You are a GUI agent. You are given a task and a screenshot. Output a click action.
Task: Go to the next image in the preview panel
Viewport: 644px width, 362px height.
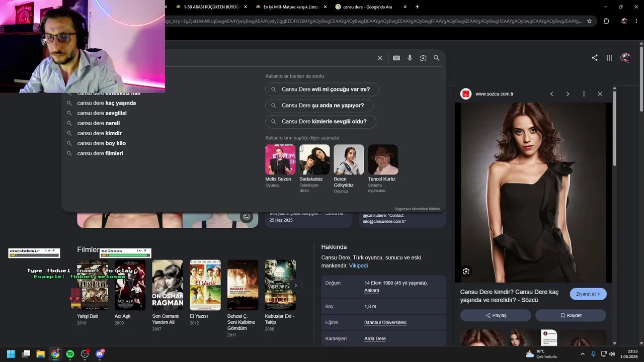pos(568,94)
